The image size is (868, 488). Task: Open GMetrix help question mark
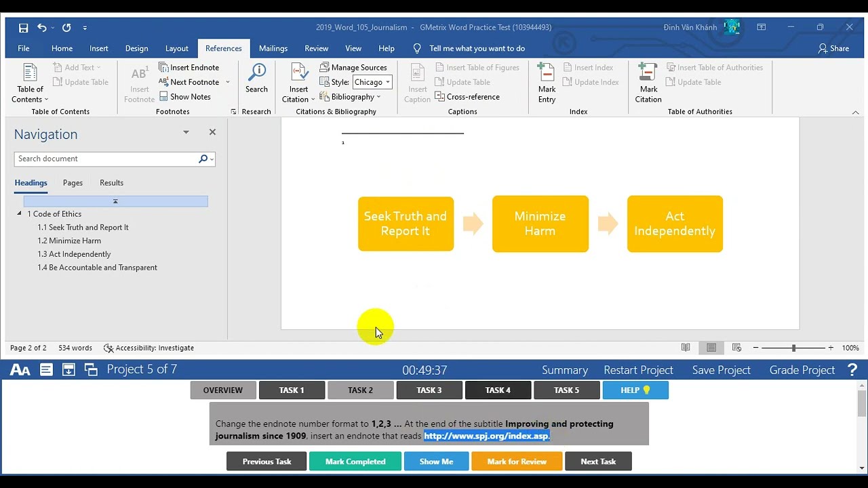click(852, 370)
